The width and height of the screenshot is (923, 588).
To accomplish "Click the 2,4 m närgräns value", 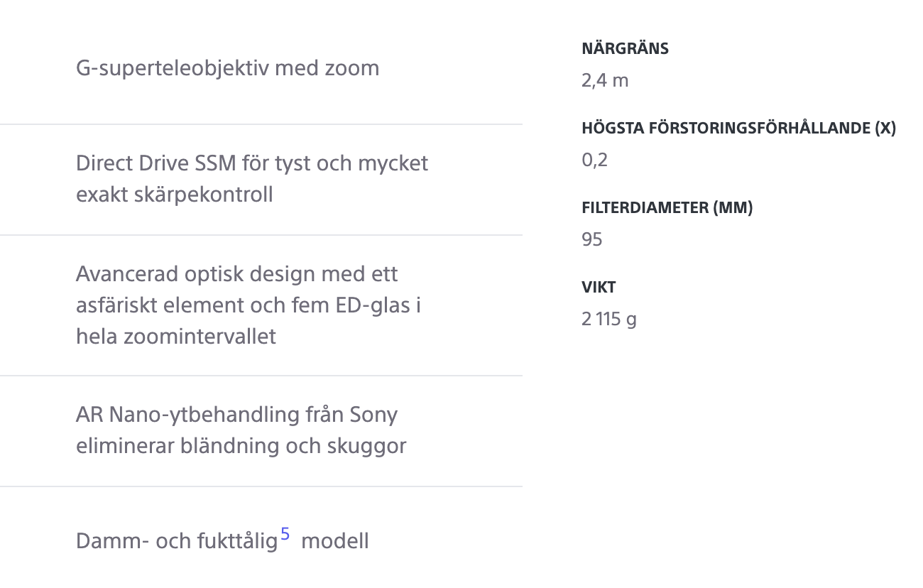I will (605, 80).
